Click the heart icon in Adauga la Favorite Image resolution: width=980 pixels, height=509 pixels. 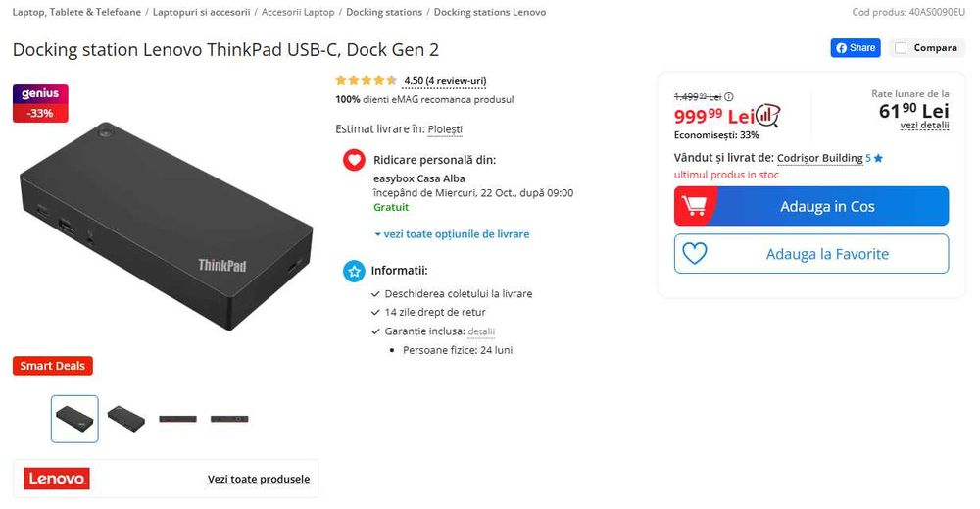[x=694, y=254]
